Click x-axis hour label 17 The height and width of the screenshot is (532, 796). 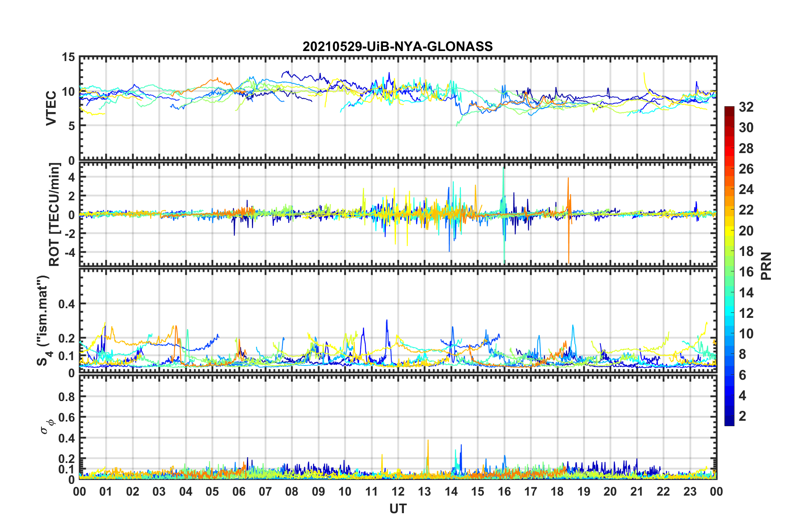(531, 491)
